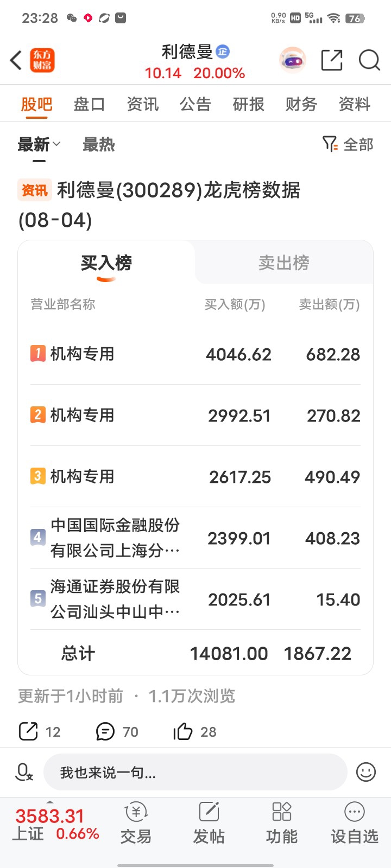Image resolution: width=391 pixels, height=868 pixels.
Task: Tap the 东方财富 logo icon
Action: click(42, 60)
